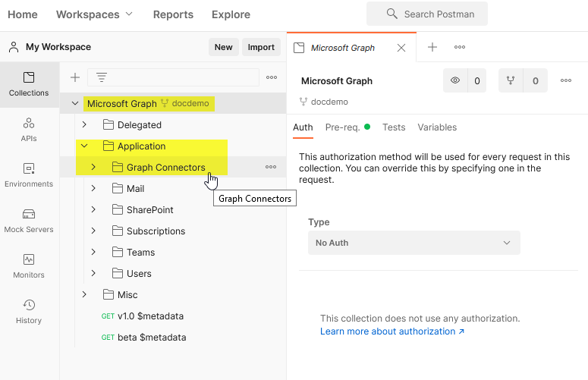588x380 pixels.
Task: Open the collections panel more options menu
Action: [x=272, y=77]
